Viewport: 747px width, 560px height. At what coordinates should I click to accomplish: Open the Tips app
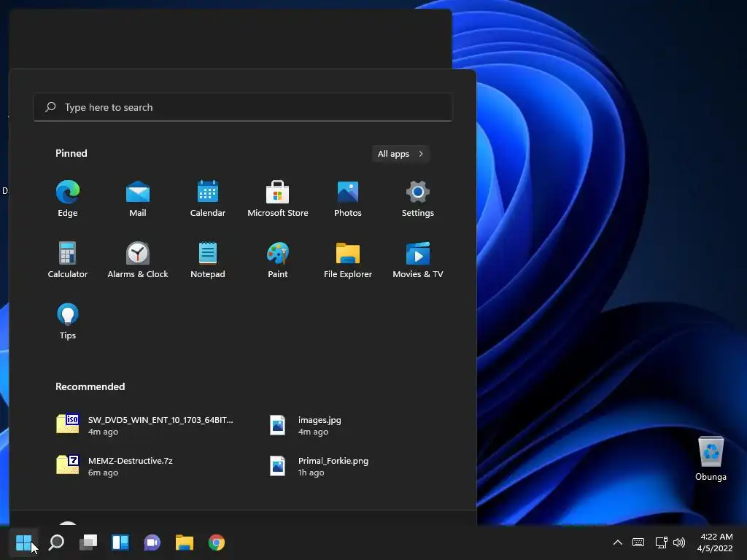click(x=68, y=321)
